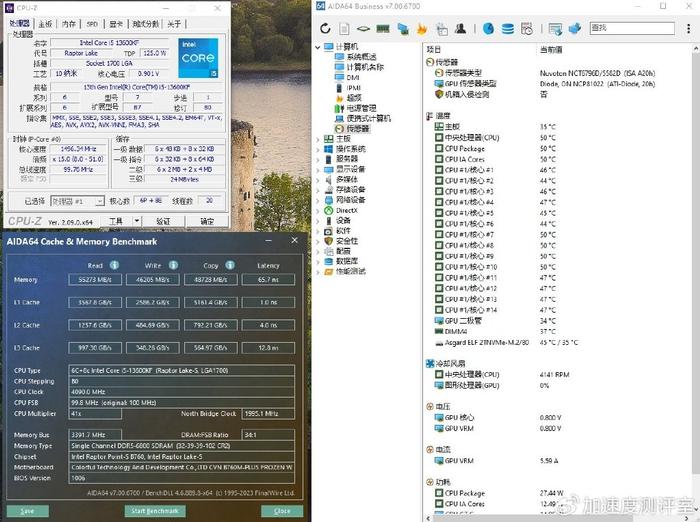This screenshot has width=700, height=522.
Task: Click the blue database stack toolbar icon
Action: click(508, 29)
